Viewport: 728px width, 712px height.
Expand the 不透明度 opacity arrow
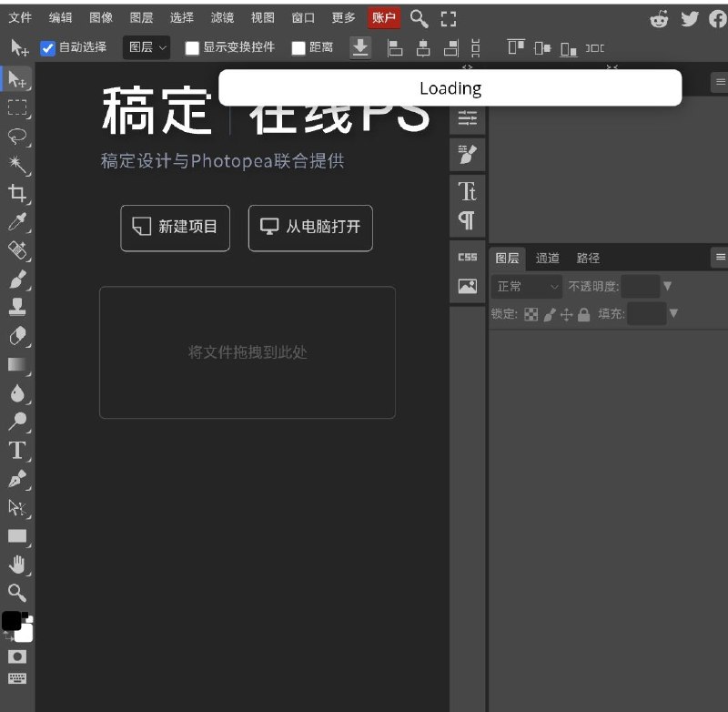point(667,286)
